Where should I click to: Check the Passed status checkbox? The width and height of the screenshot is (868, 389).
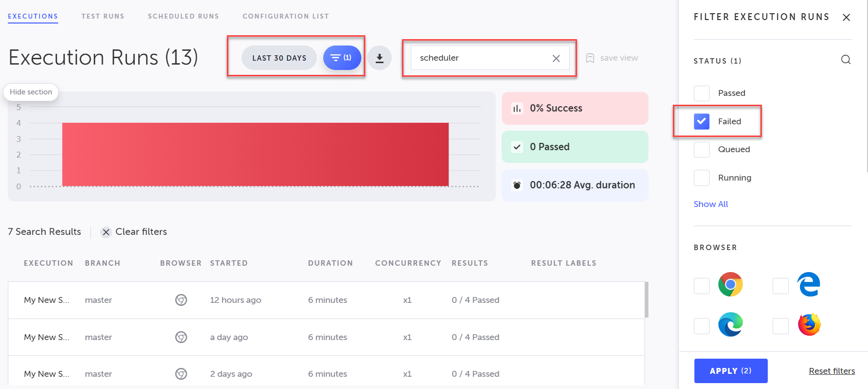pyautogui.click(x=702, y=93)
